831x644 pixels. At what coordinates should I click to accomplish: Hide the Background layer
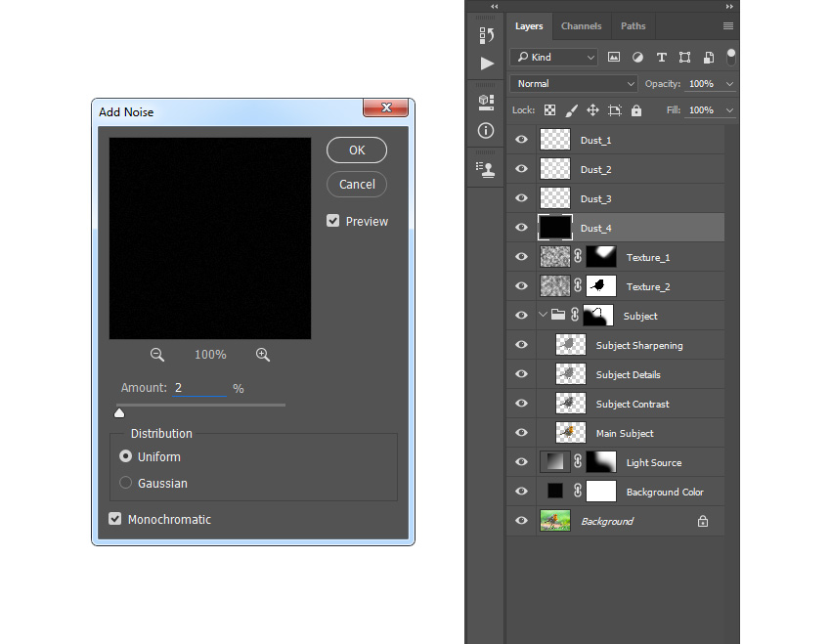(521, 521)
